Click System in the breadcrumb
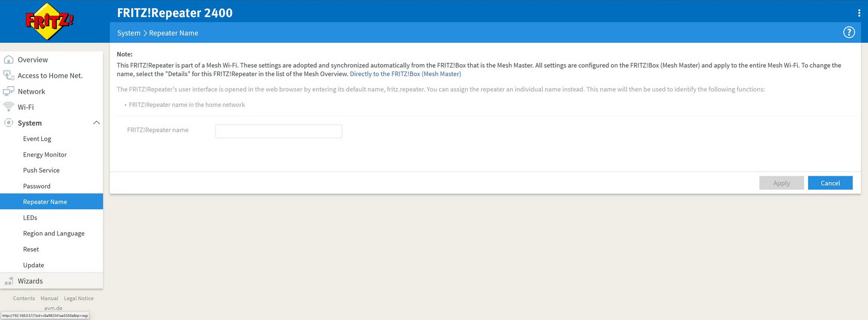Viewport: 868px width, 320px height. coord(129,33)
